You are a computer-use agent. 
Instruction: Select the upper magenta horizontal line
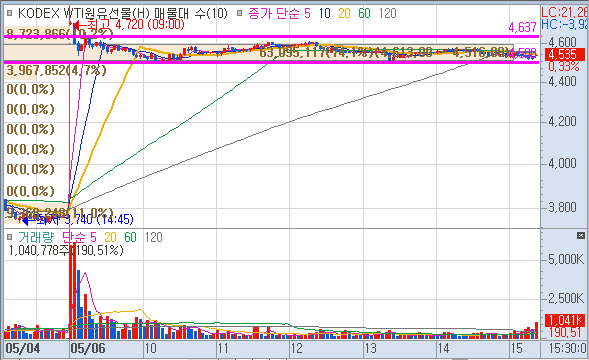[272, 36]
